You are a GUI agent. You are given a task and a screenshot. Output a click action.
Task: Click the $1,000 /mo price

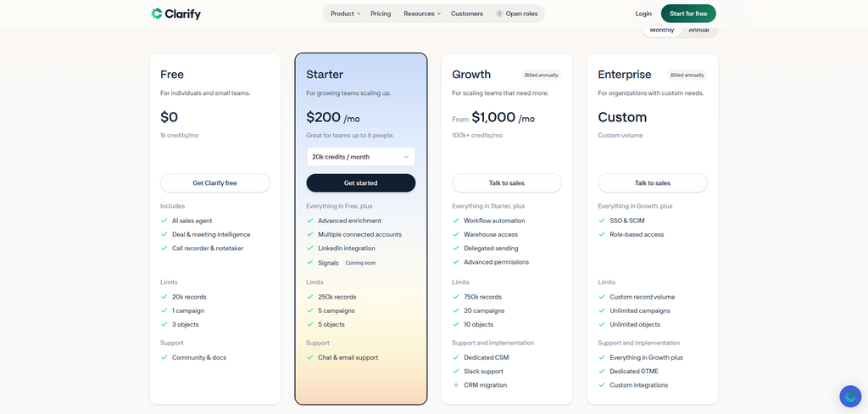click(504, 117)
